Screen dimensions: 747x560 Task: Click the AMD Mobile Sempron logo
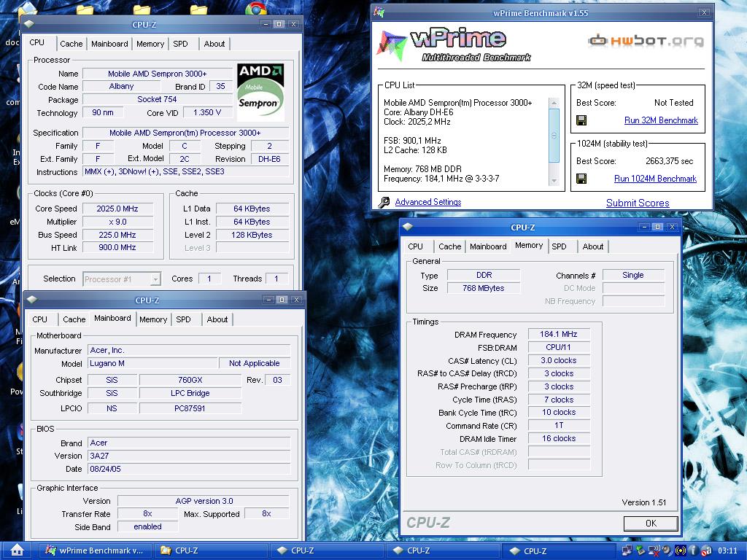(x=260, y=93)
